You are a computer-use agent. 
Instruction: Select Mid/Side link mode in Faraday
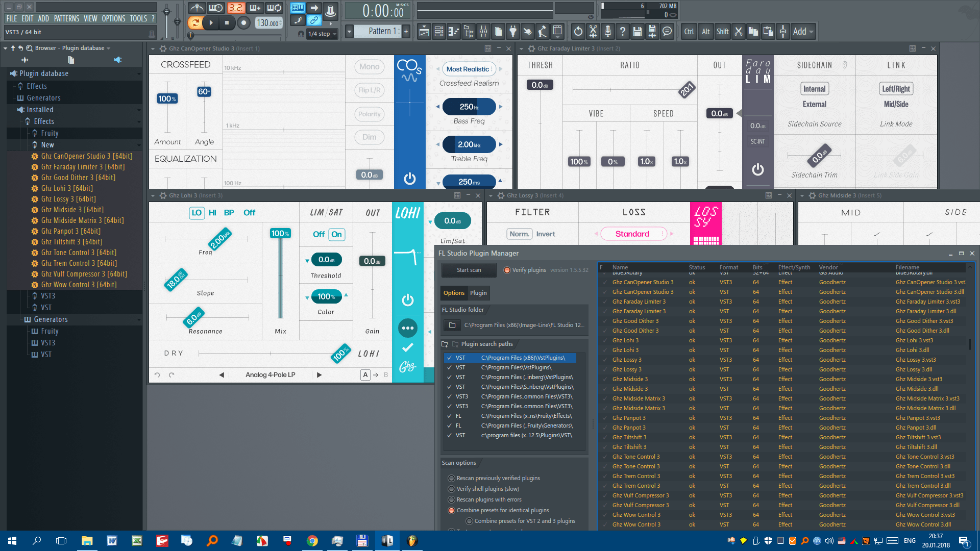click(896, 105)
